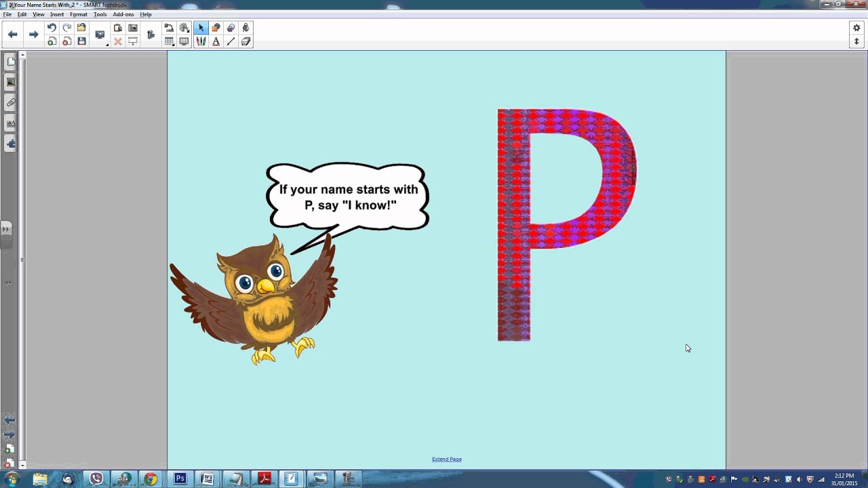868x488 pixels.
Task: Click the Paste clipboard icon
Action: [x=118, y=28]
